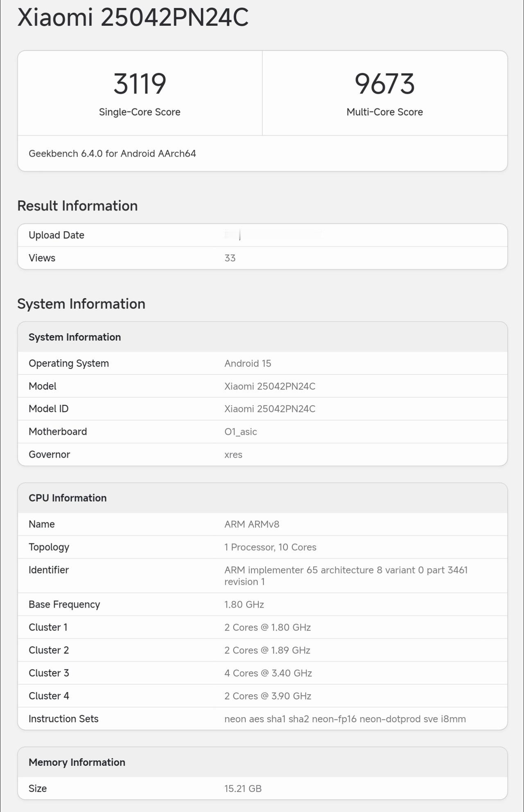The width and height of the screenshot is (524, 812).
Task: Click the Xiaomi 25042PN24C page title
Action: pyautogui.click(x=133, y=18)
